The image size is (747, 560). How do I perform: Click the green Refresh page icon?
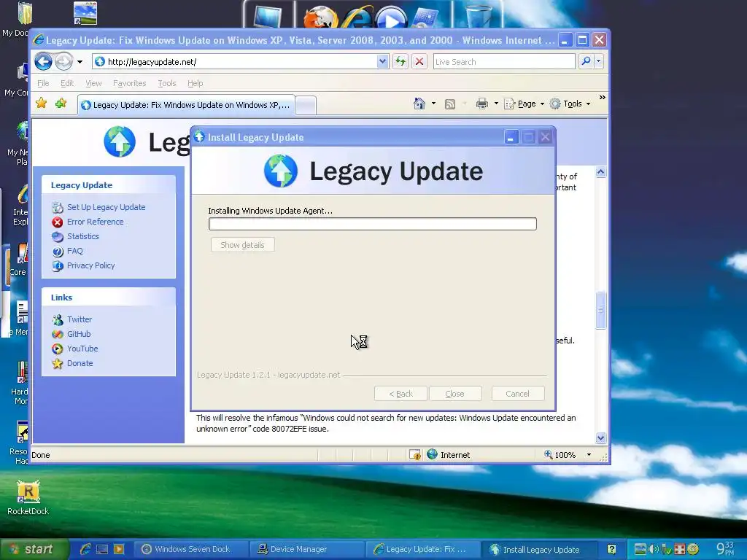400,61
